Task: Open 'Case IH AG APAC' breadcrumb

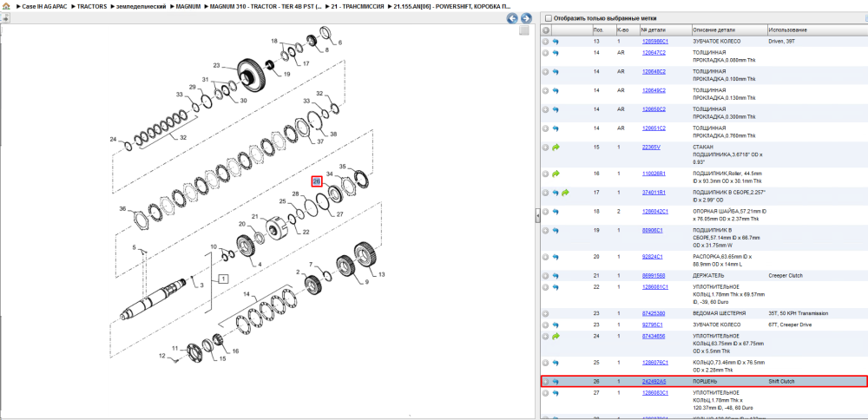Action: point(43,5)
